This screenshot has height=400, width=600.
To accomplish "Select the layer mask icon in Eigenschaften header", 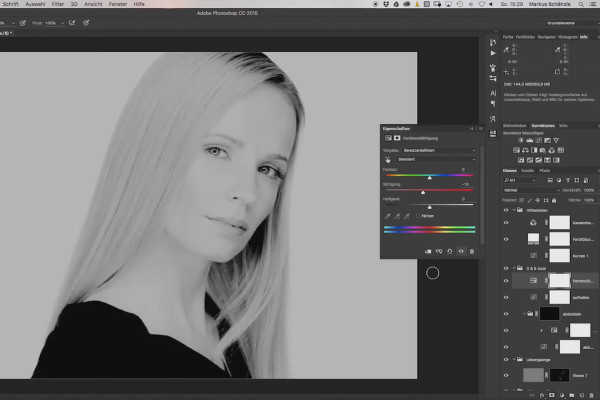I will point(397,138).
